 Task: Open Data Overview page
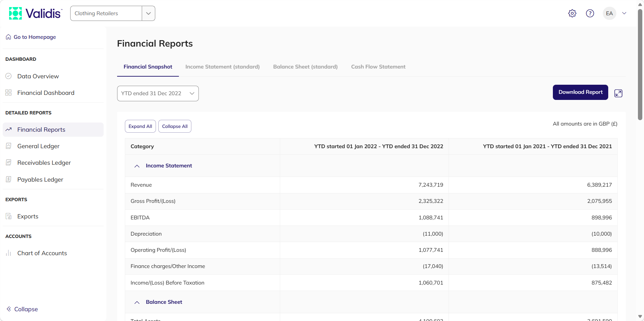38,76
